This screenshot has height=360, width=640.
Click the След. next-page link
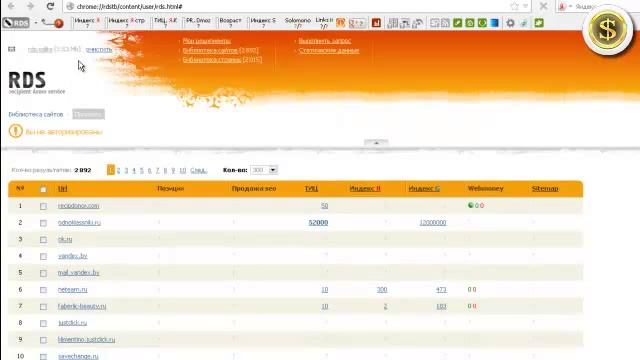coord(198,170)
